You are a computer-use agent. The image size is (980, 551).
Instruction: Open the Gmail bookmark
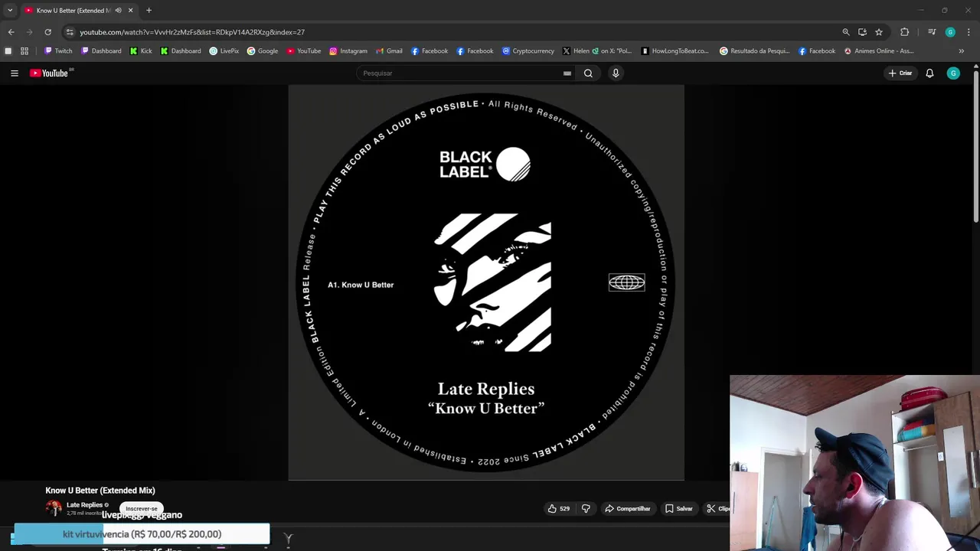[x=389, y=51]
